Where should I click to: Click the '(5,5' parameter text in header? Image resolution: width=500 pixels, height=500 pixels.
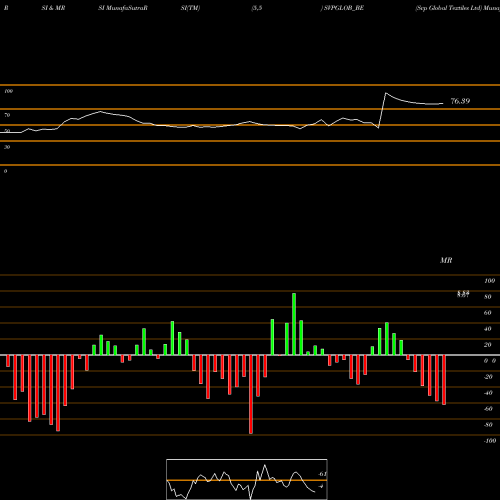257,8
